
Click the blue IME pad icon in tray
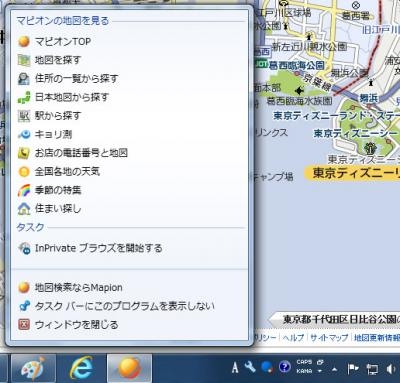[267, 367]
